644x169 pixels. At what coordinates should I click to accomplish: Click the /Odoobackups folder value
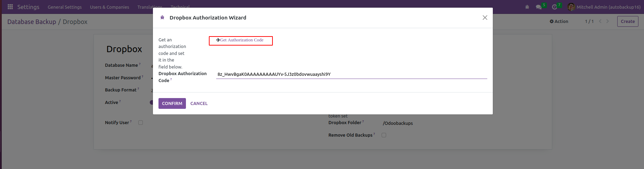[x=398, y=123]
